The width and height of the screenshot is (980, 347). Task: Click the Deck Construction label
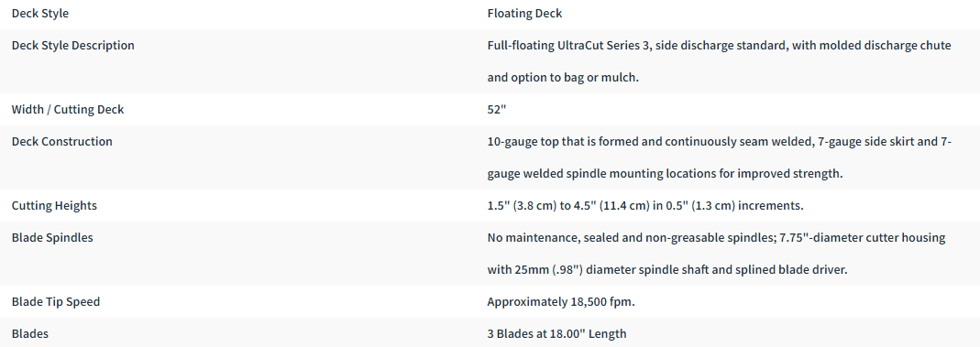click(x=61, y=142)
